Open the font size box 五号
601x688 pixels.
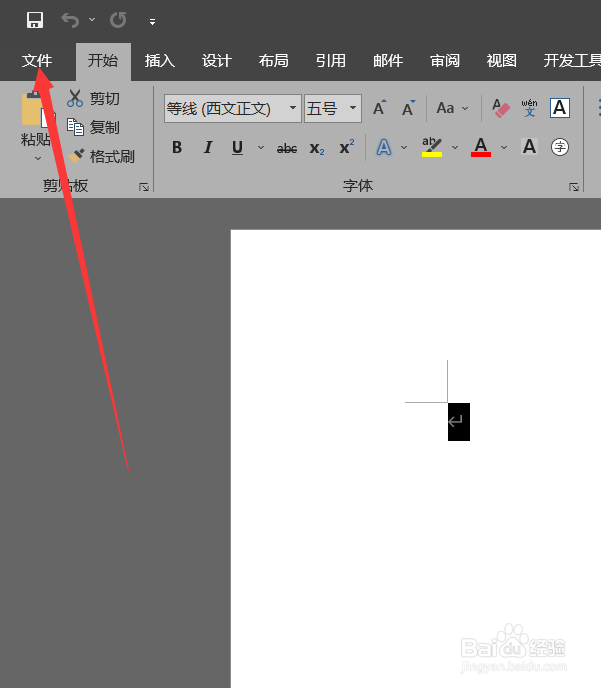(x=333, y=108)
